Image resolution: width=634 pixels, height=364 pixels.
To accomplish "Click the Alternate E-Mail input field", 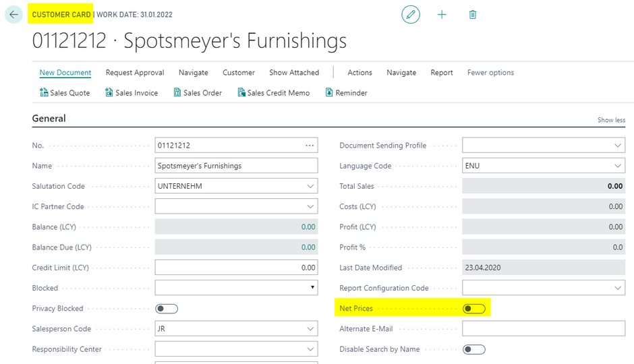I will tap(543, 329).
